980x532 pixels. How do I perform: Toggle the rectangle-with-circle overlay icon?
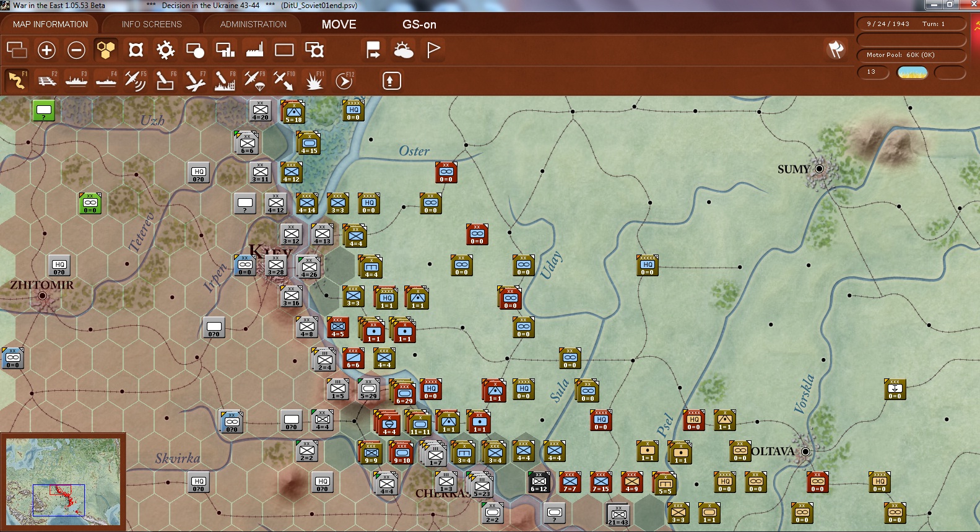tap(195, 50)
